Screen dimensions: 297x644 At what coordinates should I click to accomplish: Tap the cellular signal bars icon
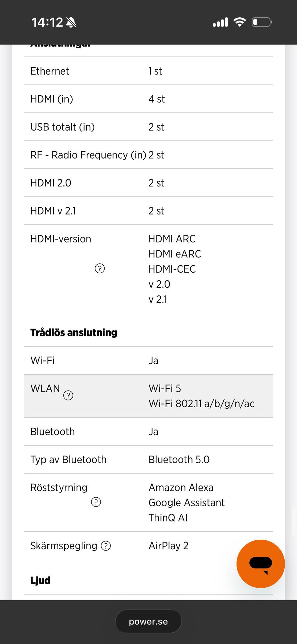(x=220, y=22)
